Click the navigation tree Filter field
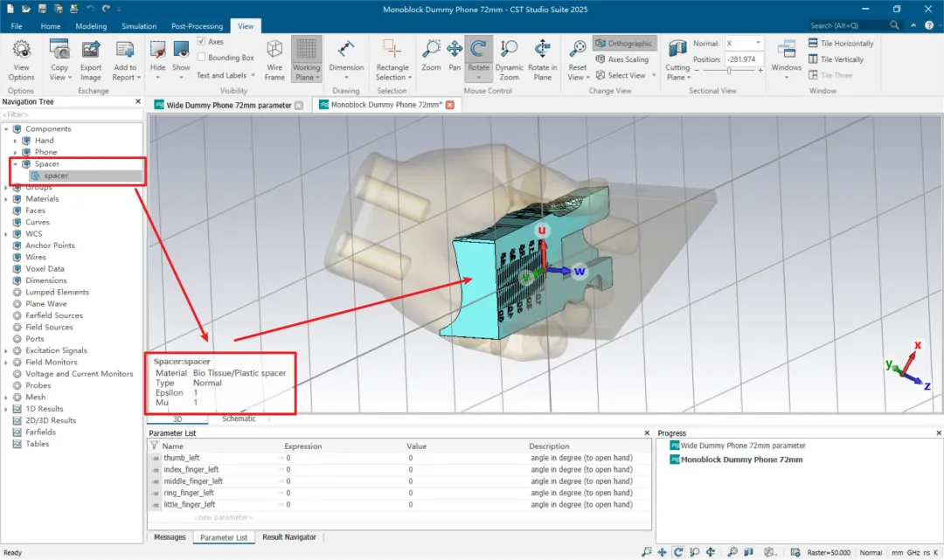The image size is (944, 560). [72, 114]
